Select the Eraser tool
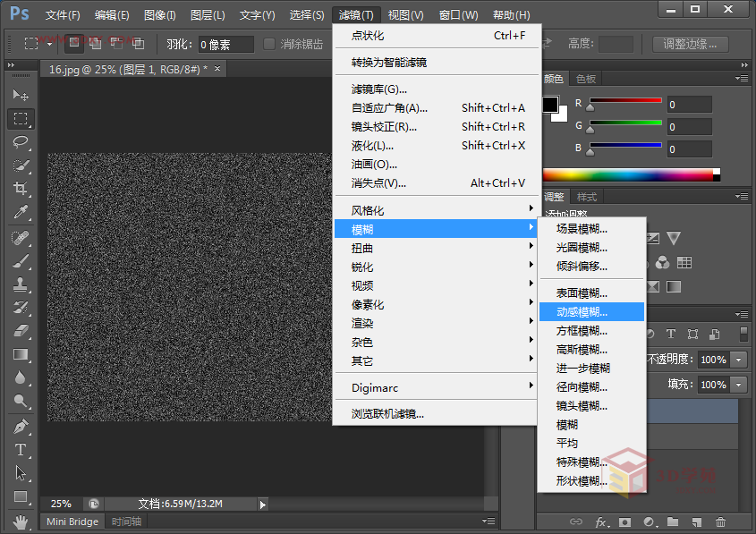756x534 pixels. 21,331
